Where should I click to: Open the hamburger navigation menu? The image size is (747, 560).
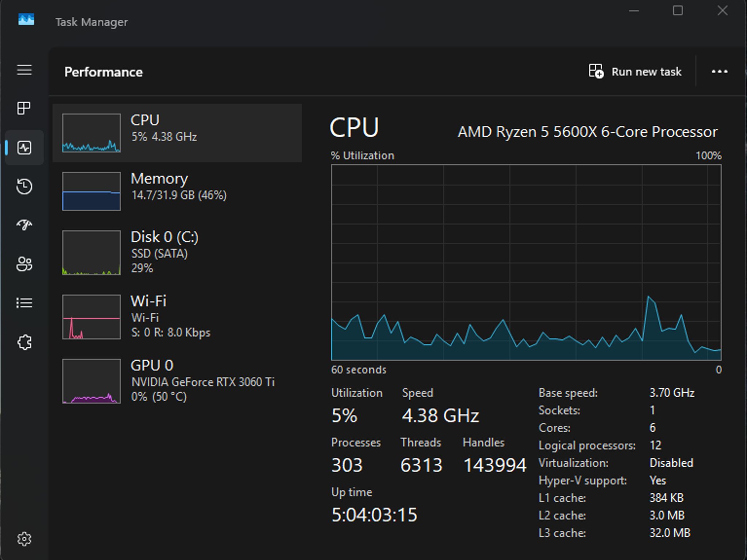point(24,70)
